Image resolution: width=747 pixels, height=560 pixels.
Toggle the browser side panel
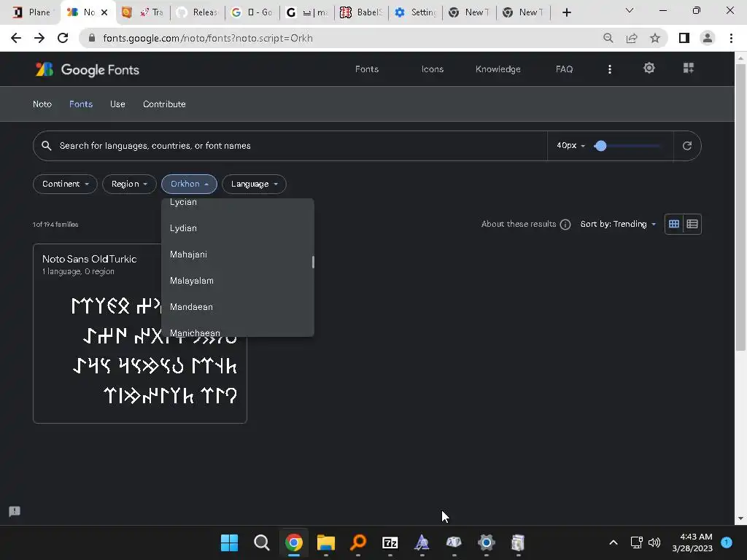point(684,38)
